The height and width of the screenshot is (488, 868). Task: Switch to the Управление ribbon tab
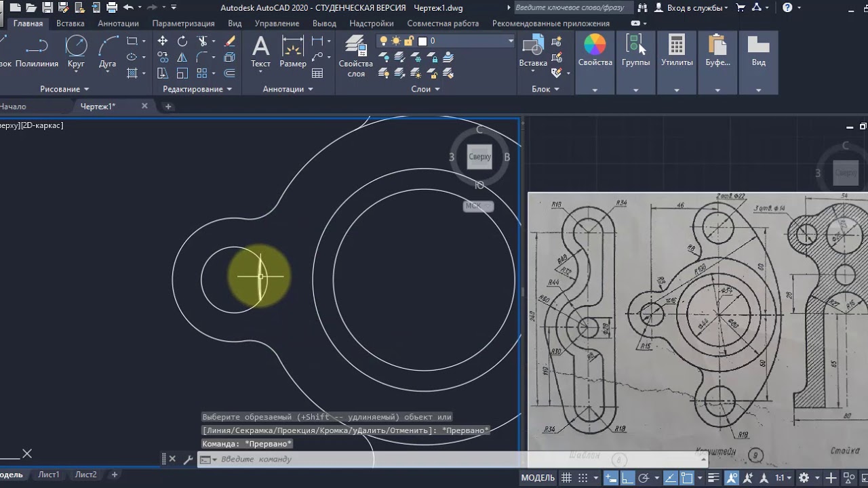pos(277,23)
